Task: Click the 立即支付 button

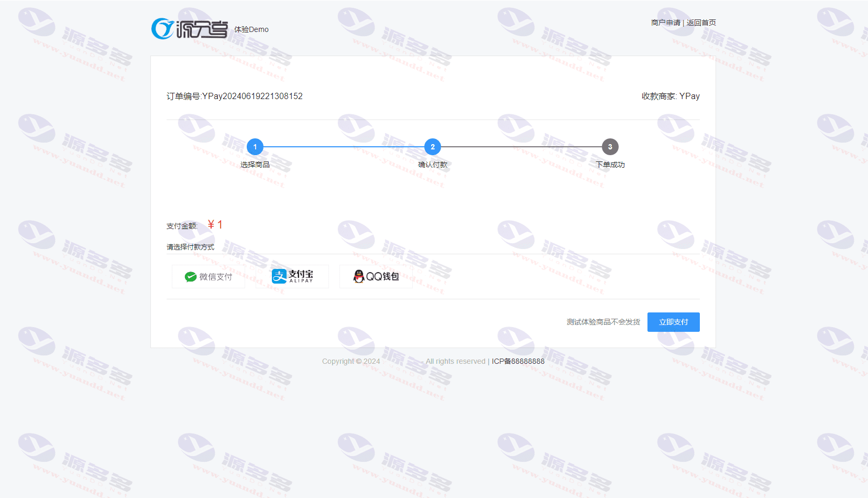Action: [x=673, y=322]
